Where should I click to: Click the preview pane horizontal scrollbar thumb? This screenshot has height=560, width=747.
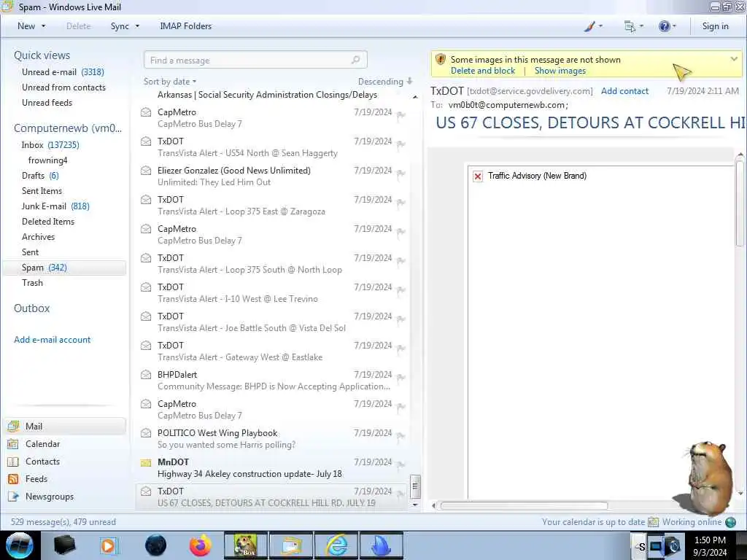click(524, 506)
